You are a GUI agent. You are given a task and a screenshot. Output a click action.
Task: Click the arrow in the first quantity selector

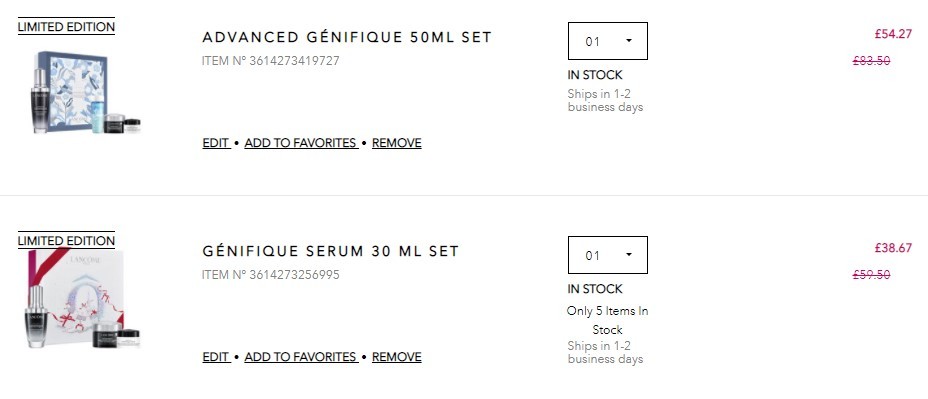pos(629,41)
